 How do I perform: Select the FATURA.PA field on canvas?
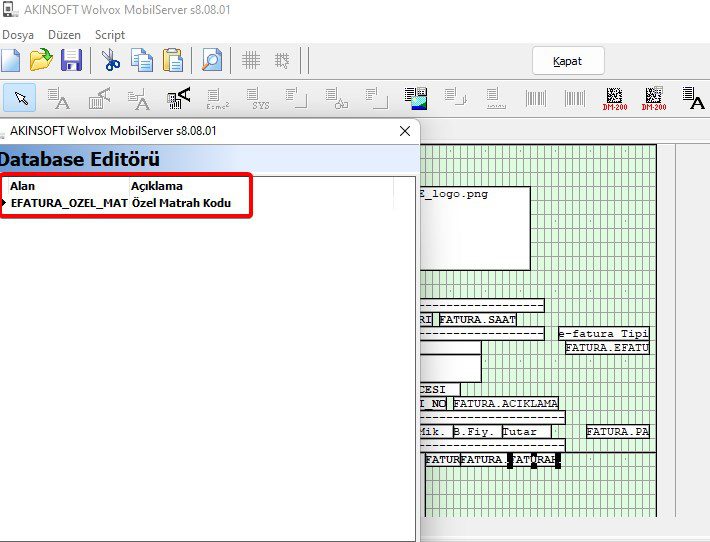(x=618, y=432)
